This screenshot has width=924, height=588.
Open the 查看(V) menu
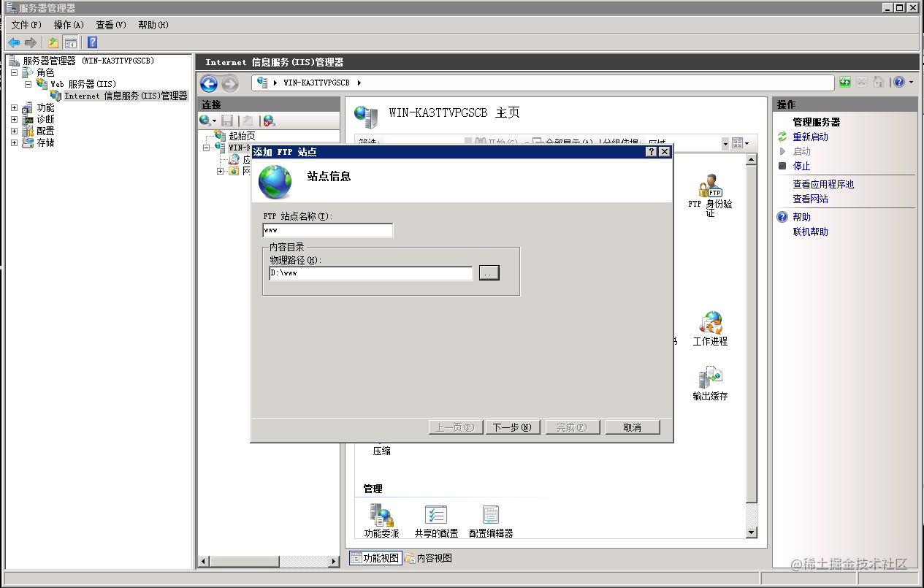click(111, 25)
